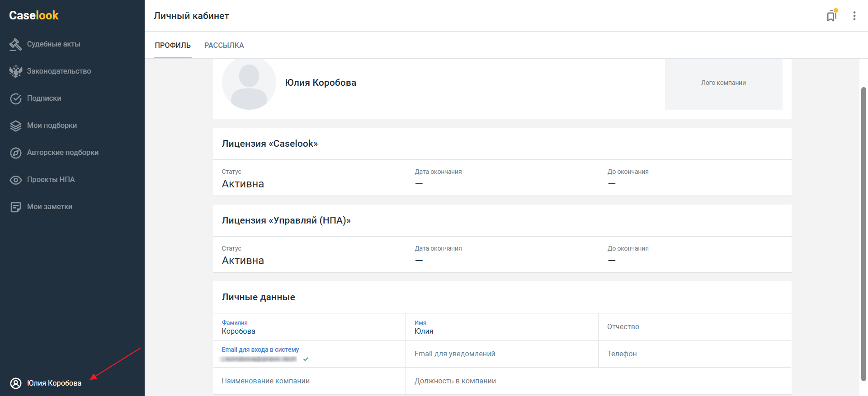The height and width of the screenshot is (396, 868).
Task: Click the profile avatar placeholder
Action: coord(249,84)
